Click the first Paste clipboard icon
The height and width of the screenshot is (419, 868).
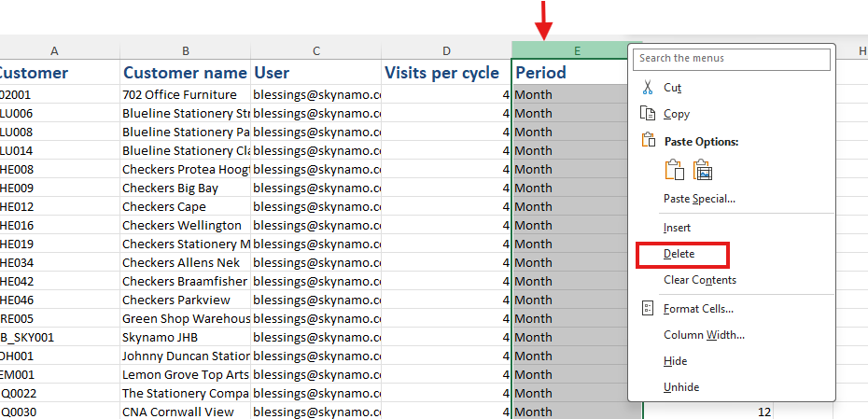click(674, 170)
